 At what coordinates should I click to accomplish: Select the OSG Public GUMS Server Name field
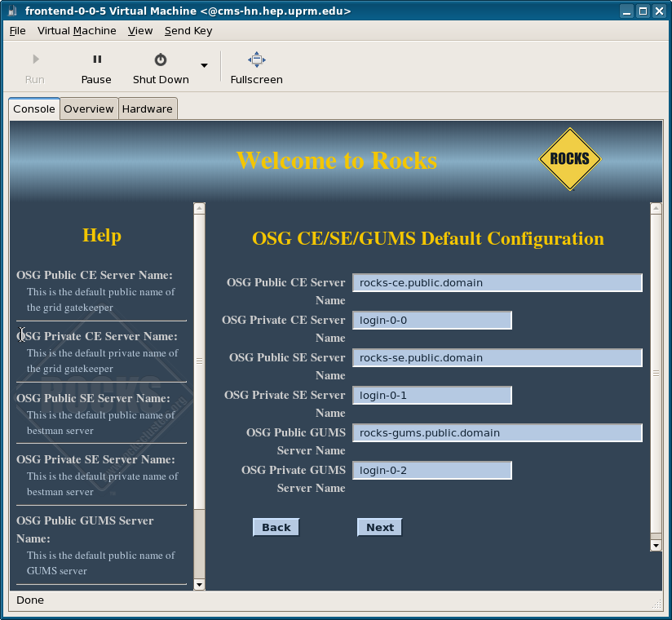pos(497,433)
